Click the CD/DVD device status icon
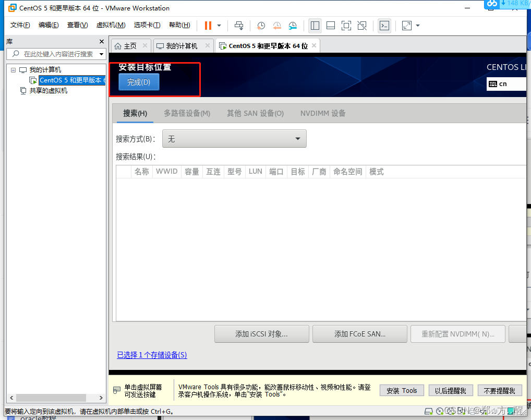 coord(441,412)
